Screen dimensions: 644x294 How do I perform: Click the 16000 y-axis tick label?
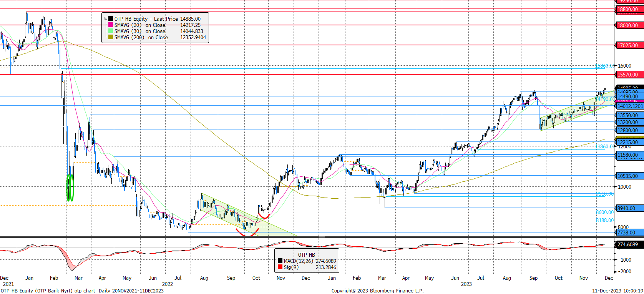(x=624, y=66)
